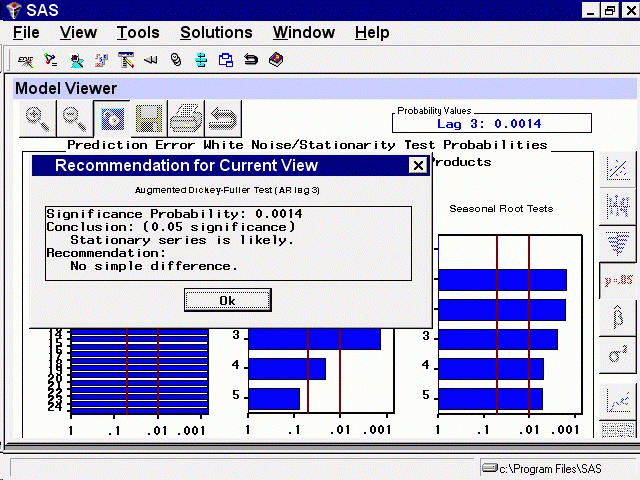Open the File menu
This screenshot has width=640, height=480.
pyautogui.click(x=26, y=33)
